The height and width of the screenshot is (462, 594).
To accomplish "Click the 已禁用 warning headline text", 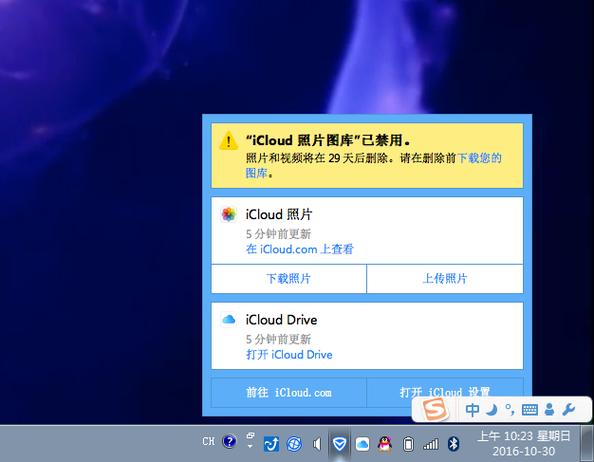I will point(328,140).
